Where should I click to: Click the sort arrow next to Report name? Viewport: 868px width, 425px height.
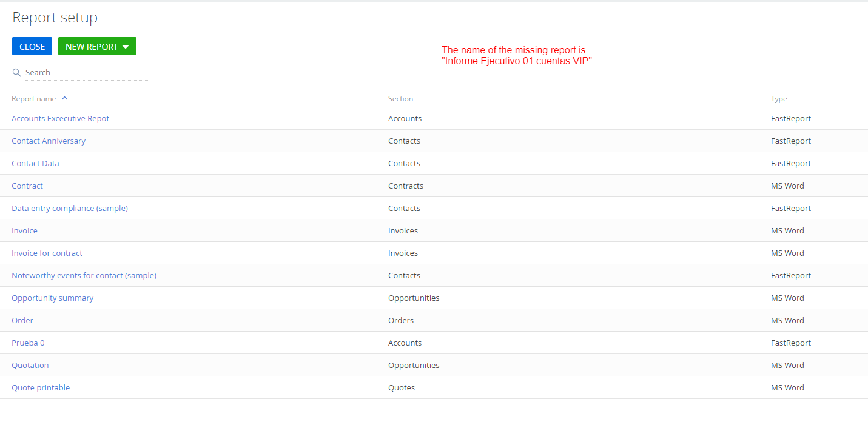(64, 98)
